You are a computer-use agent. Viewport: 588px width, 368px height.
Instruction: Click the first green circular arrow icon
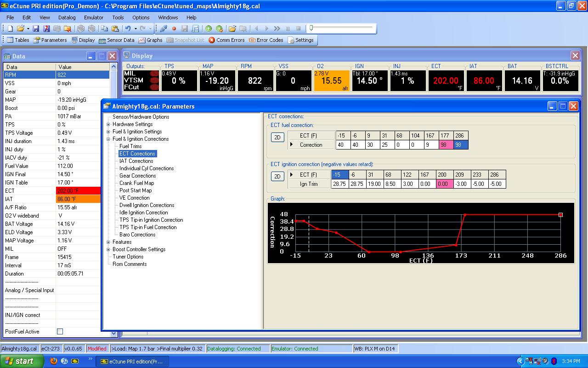click(209, 29)
